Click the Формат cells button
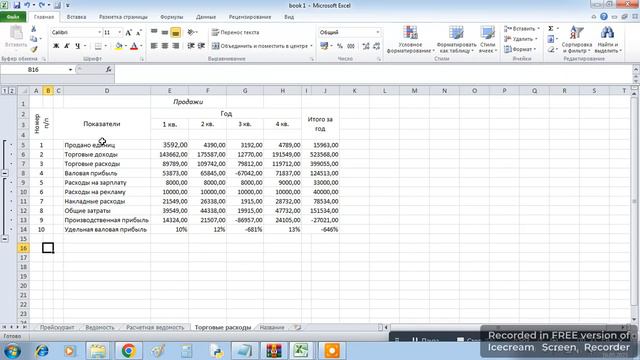 520,49
